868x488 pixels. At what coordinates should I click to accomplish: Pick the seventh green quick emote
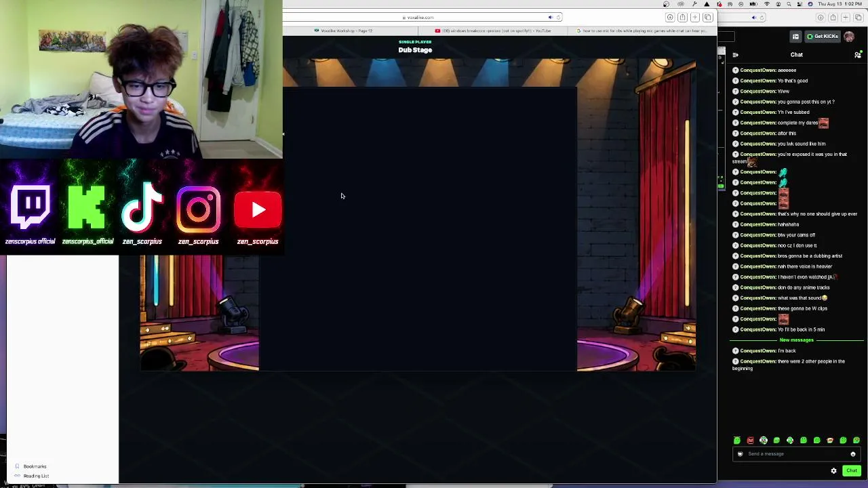point(816,441)
